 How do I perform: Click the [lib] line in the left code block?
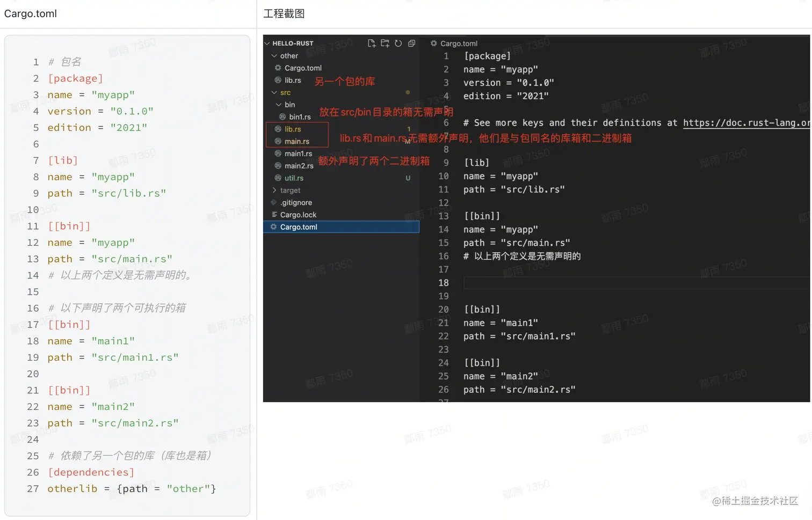(x=63, y=160)
